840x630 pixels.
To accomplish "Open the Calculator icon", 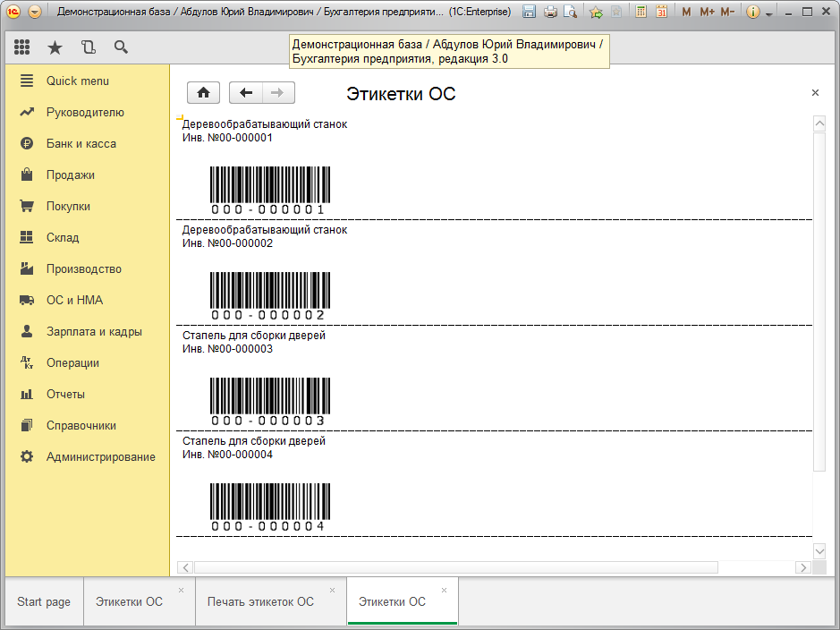I will point(641,12).
